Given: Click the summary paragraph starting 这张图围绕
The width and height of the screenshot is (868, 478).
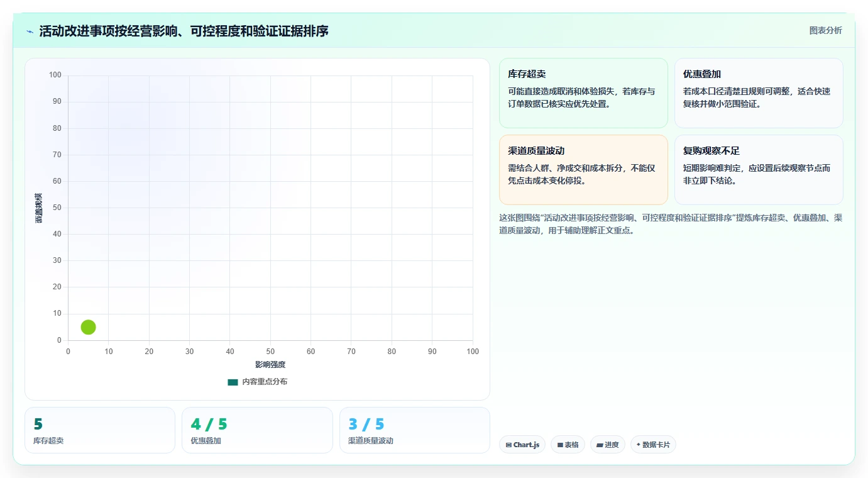Looking at the screenshot, I should tap(671, 224).
